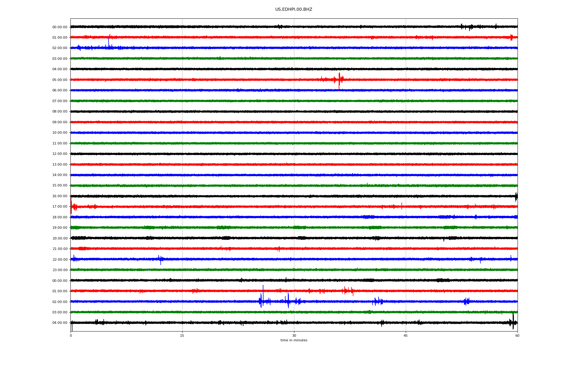Click the 45 minute tick label
The image size is (588, 368).
pos(405,335)
